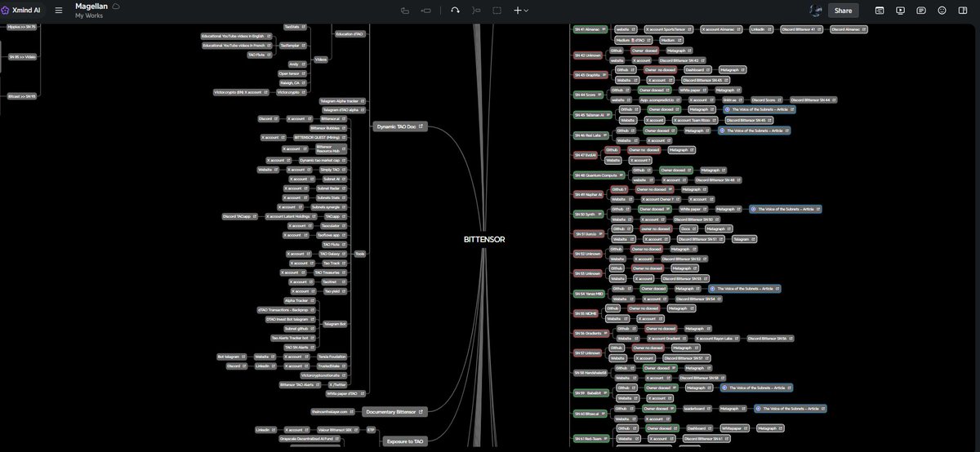
Task: Select the SN 41 Almanac subnet node
Action: [x=590, y=29]
